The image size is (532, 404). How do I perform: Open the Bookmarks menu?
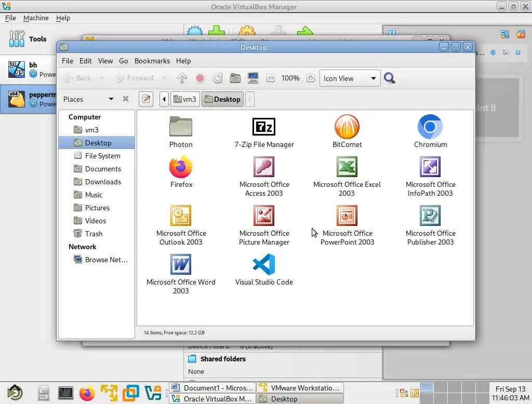[x=152, y=61]
